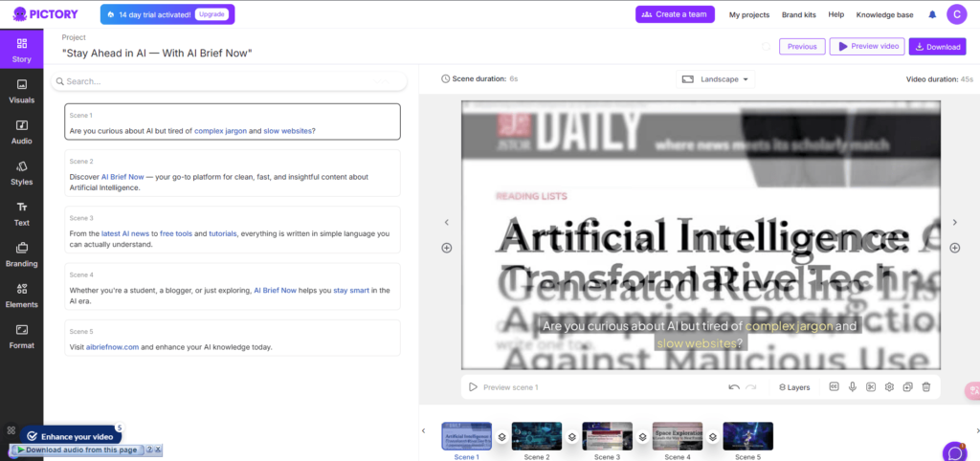The height and width of the screenshot is (461, 980).
Task: Open the Visuals panel
Action: [22, 91]
